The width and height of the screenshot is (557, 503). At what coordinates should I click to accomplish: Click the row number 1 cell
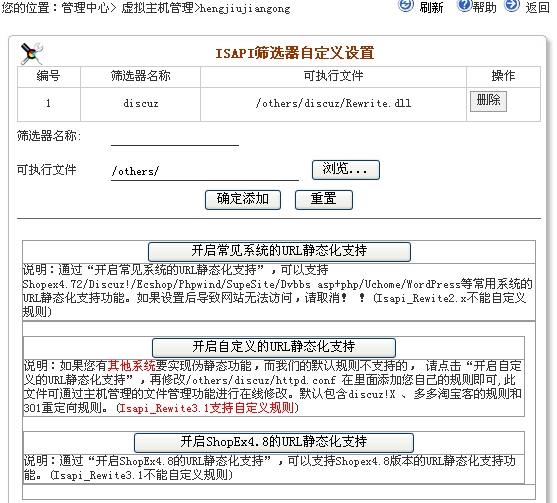coord(49,104)
